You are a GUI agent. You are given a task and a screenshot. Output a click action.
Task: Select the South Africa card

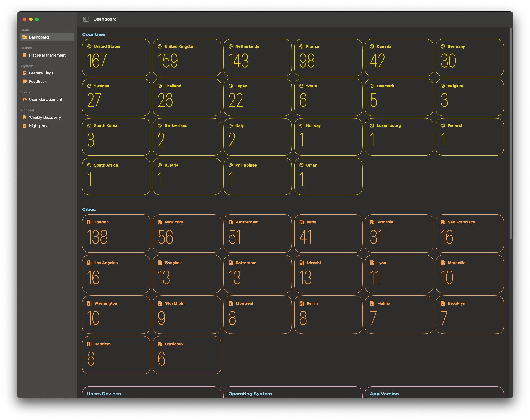point(116,176)
